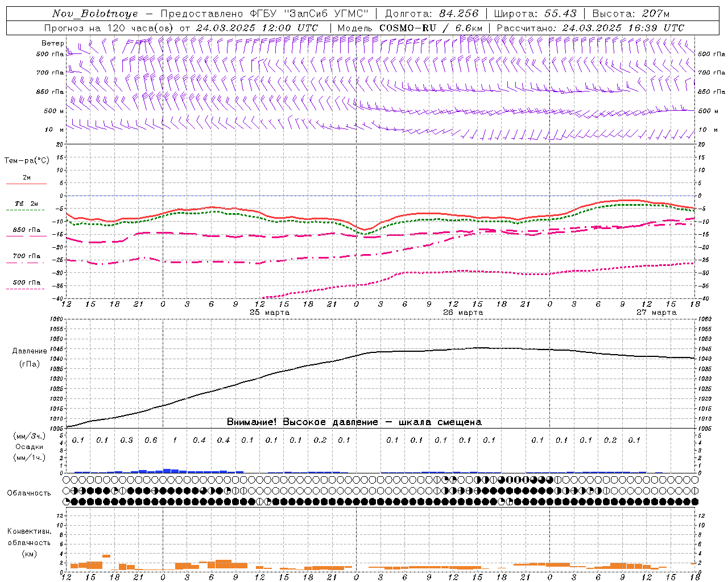Click the calculation time 24.03.2025 16:39 UTC

click(x=623, y=28)
